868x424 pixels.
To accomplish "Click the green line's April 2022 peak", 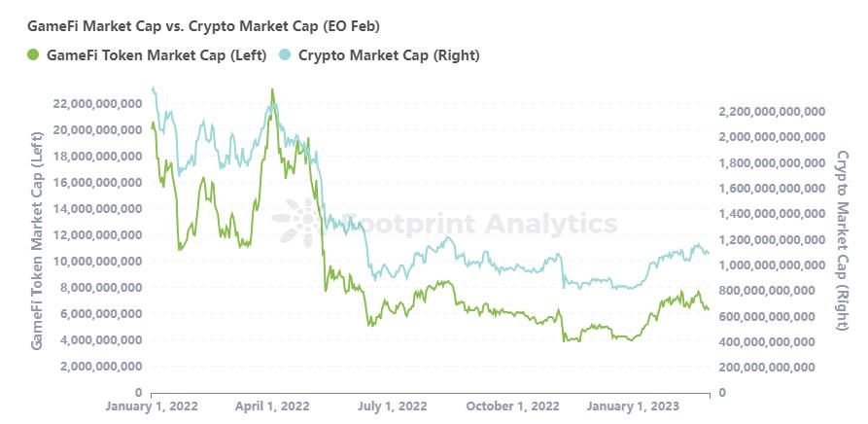I will click(272, 90).
